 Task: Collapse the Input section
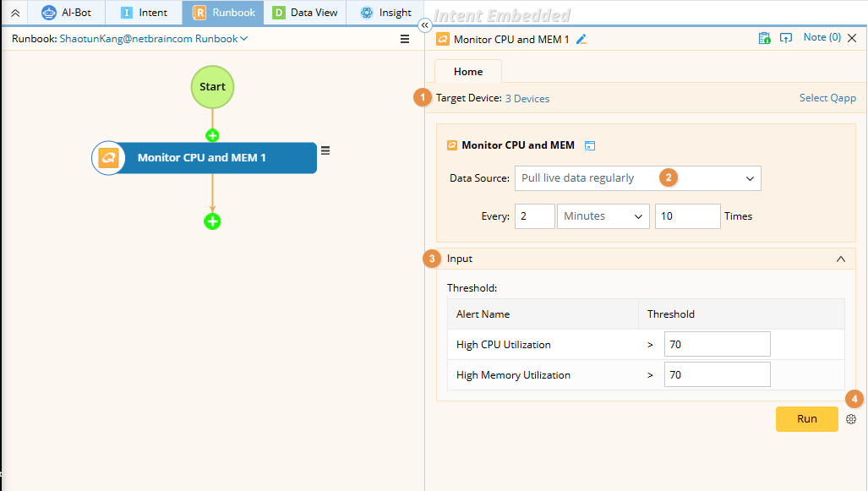pyautogui.click(x=841, y=259)
